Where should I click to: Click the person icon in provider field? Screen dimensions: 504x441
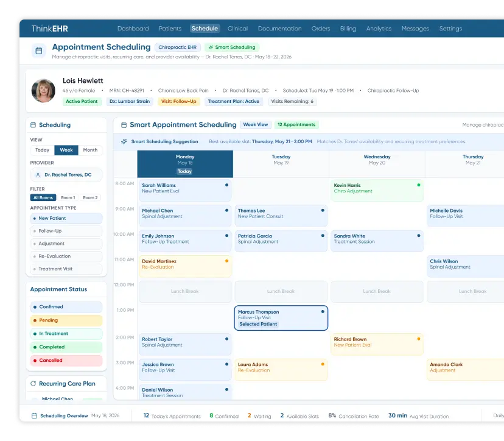[x=38, y=175]
